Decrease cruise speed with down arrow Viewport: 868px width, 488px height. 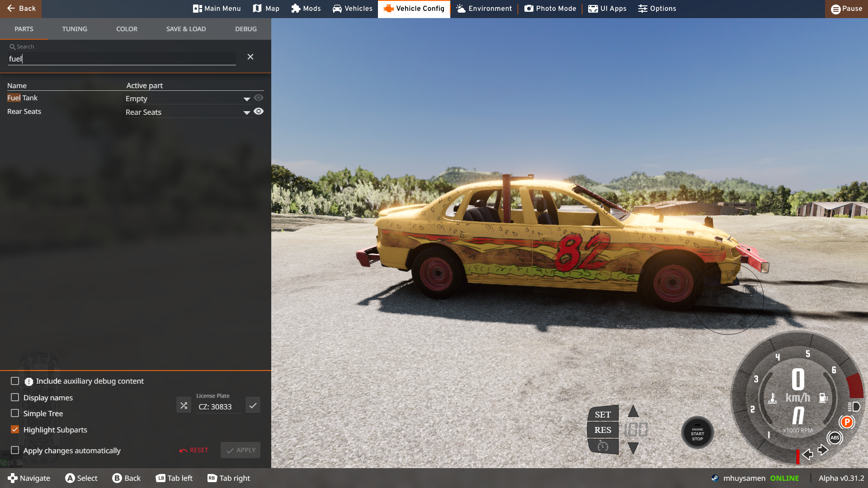633,448
